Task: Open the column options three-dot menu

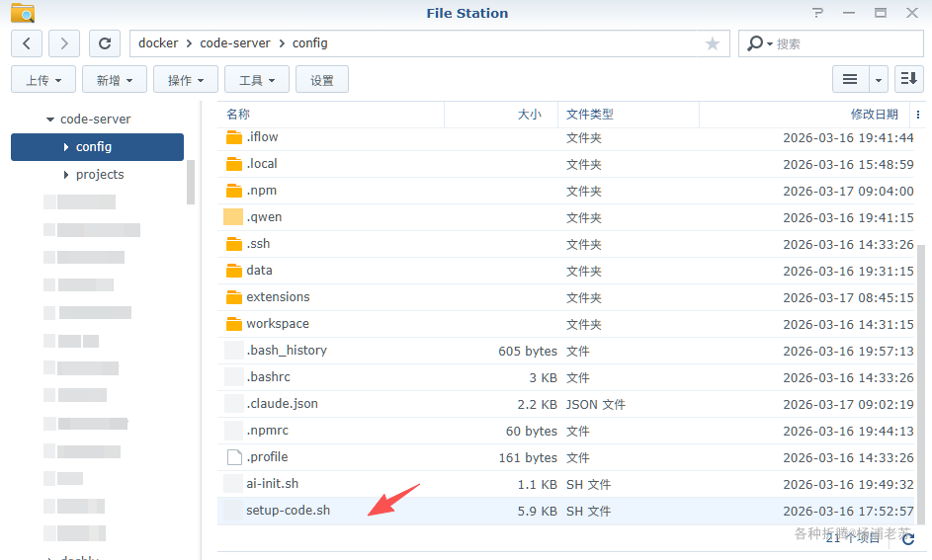Action: (x=918, y=115)
